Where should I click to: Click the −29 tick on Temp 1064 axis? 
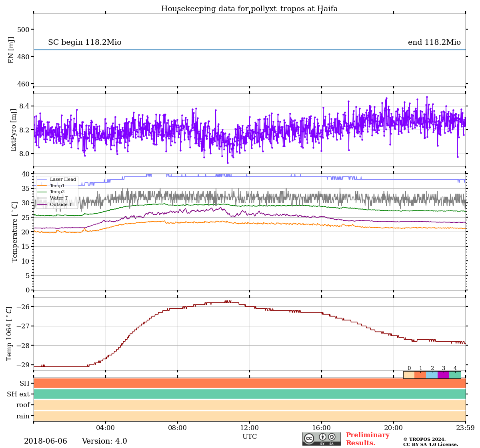click(x=23, y=365)
